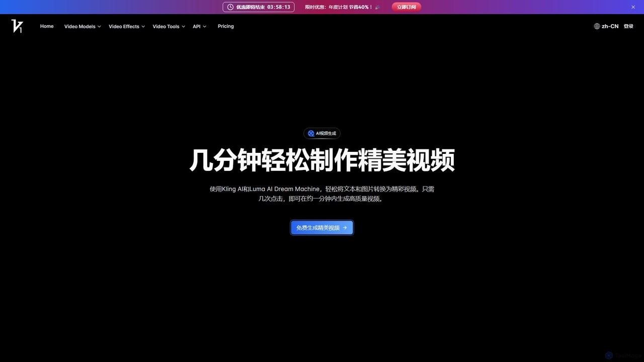644x362 pixels.
Task: Click the countdown clock icon
Action: [230, 7]
